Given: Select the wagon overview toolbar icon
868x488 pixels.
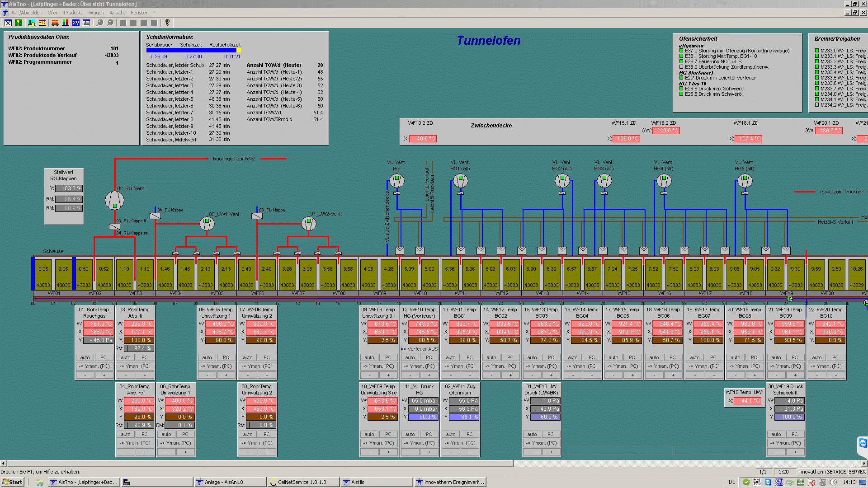Looking at the screenshot, I should [55, 23].
